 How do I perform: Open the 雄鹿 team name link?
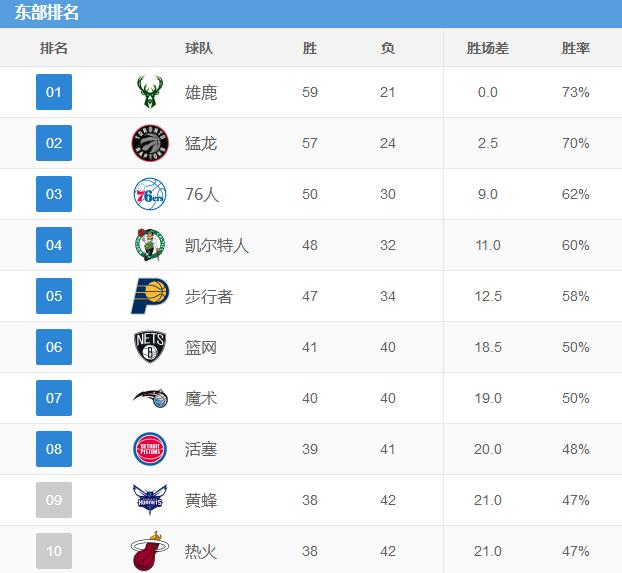click(201, 92)
